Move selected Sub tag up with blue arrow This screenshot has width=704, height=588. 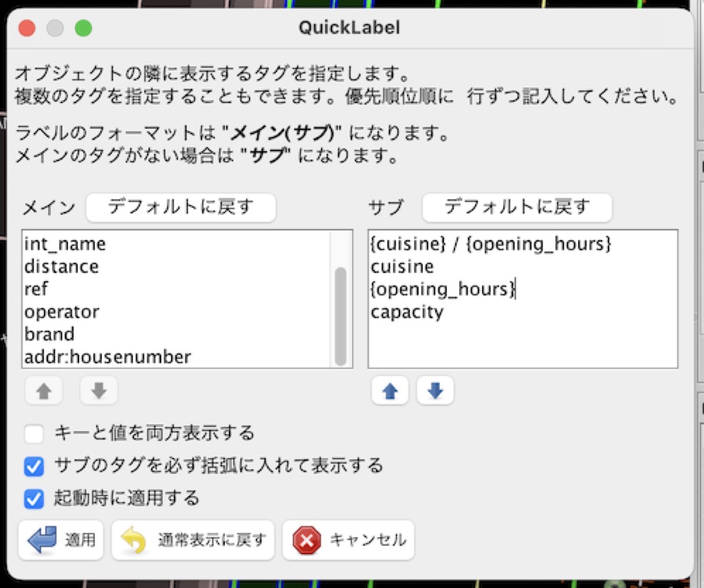[390, 391]
